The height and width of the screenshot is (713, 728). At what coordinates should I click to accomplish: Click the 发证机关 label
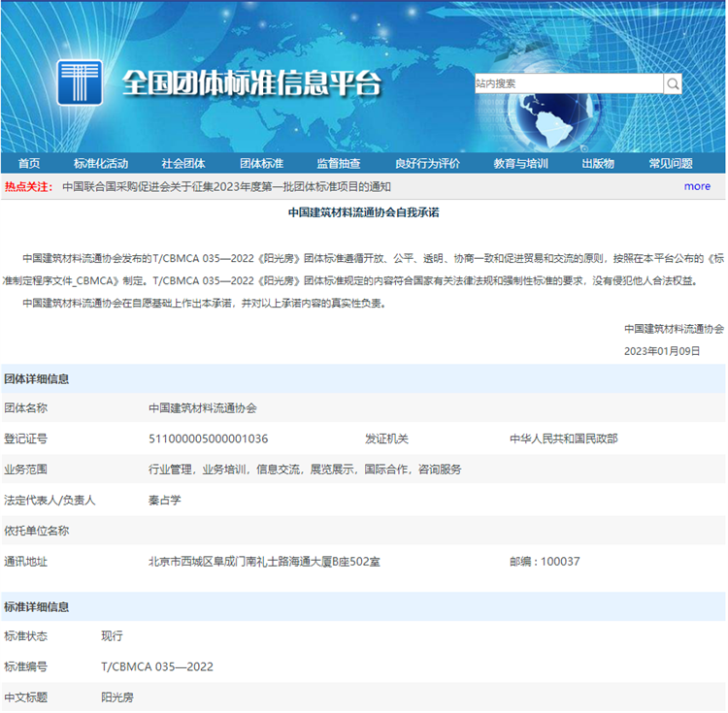[x=386, y=438]
